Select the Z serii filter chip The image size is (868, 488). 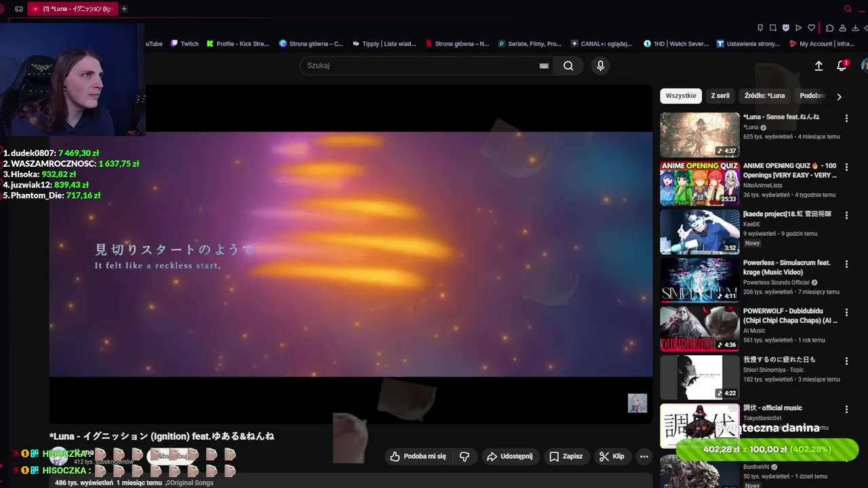click(x=720, y=96)
